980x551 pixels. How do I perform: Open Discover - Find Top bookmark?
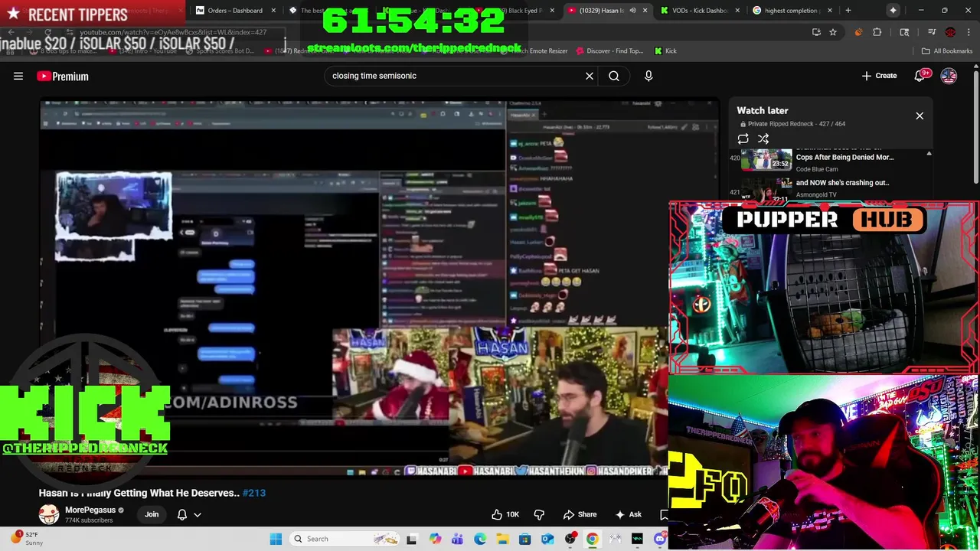(609, 51)
